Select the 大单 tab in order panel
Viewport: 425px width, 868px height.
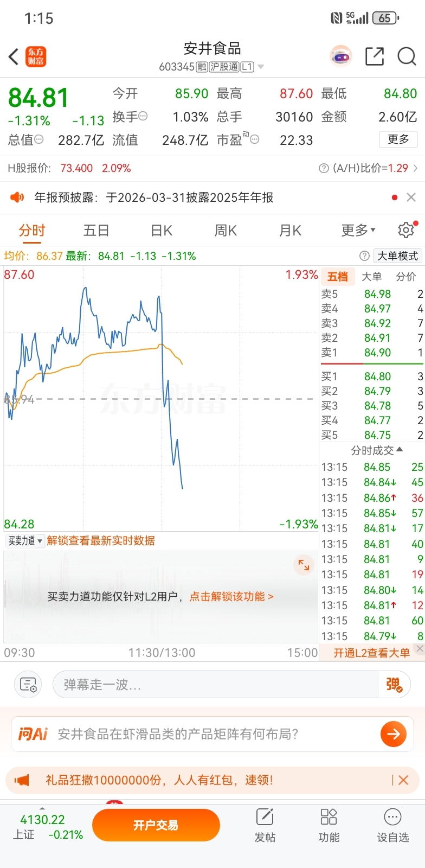(x=371, y=277)
